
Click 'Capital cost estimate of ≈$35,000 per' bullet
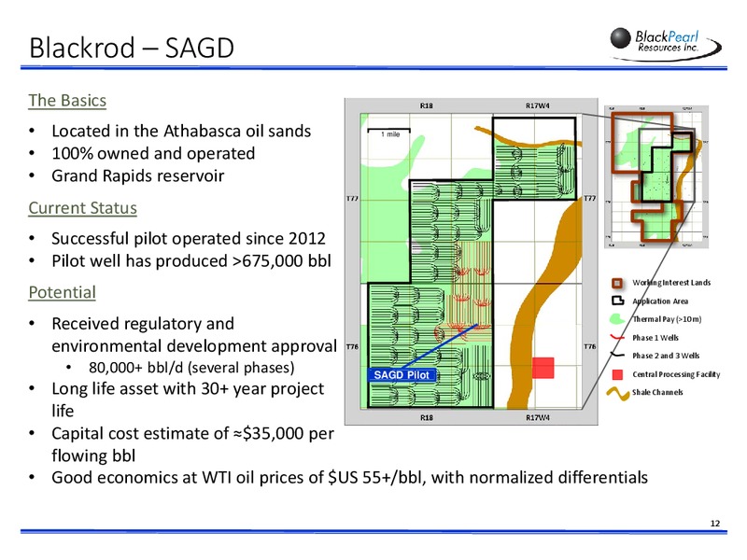click(x=192, y=433)
